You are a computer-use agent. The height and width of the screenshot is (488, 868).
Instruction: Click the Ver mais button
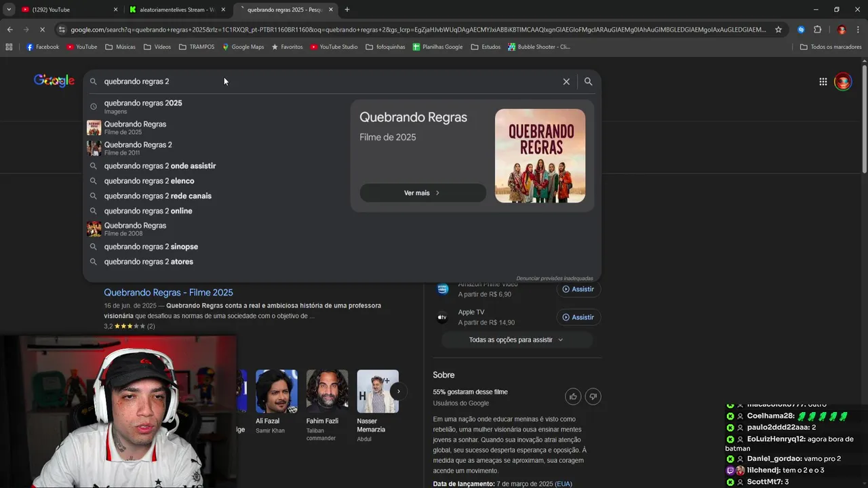[x=422, y=193]
